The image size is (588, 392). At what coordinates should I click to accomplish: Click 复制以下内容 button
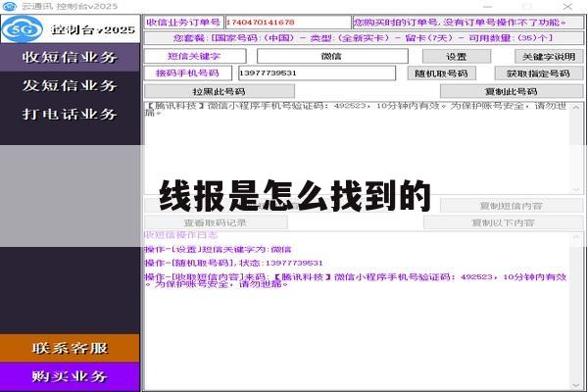(x=504, y=222)
